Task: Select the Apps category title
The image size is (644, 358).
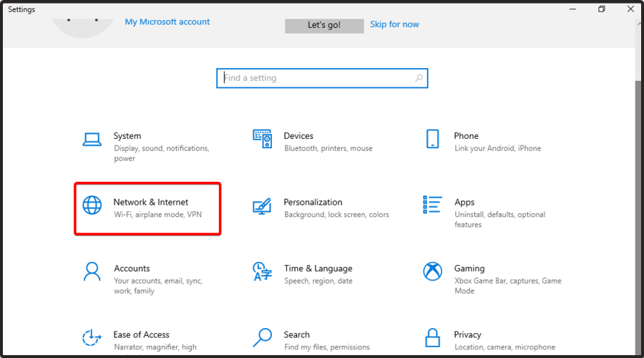Action: pyautogui.click(x=464, y=202)
